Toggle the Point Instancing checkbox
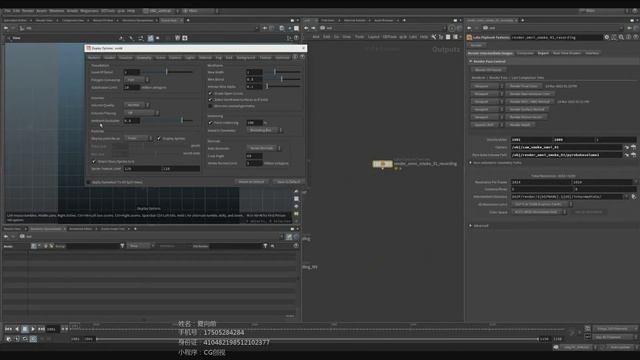 click(x=211, y=122)
